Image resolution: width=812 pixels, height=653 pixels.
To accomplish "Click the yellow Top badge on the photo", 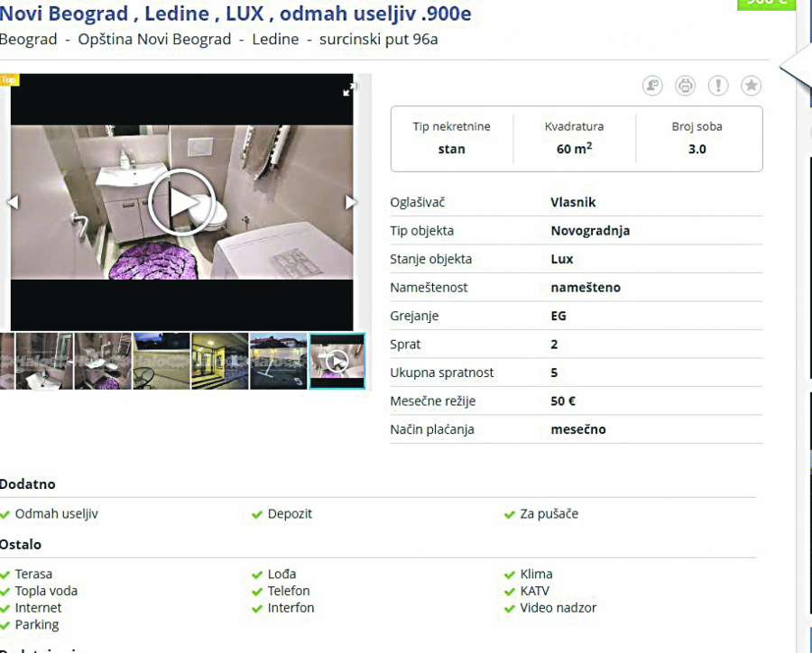I will coord(9,79).
